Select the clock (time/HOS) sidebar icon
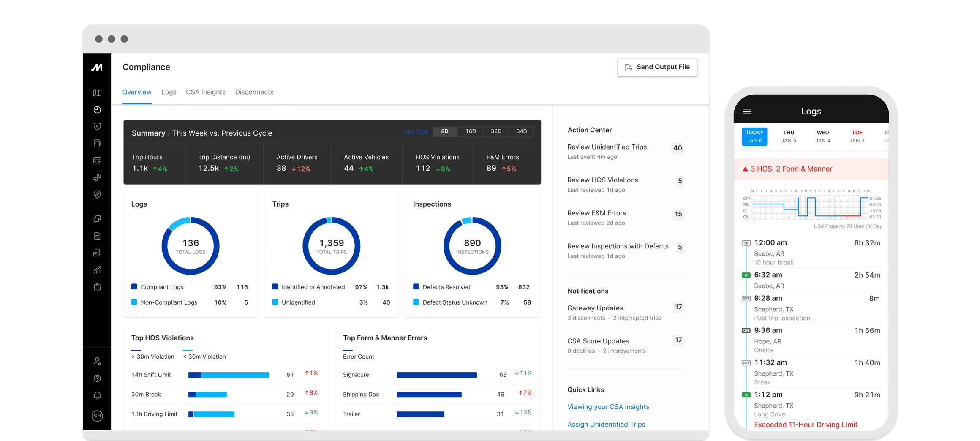The image size is (980, 441). point(97,110)
